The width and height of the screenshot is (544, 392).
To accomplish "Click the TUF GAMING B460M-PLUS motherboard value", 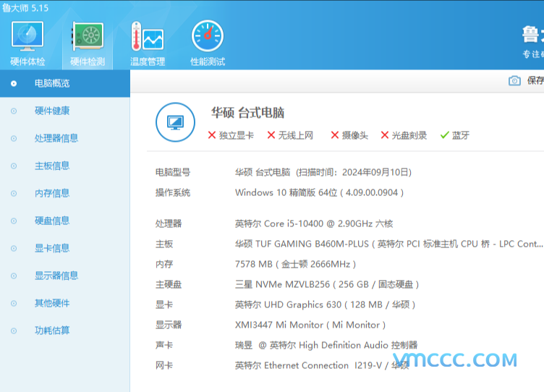I will coord(388,244).
